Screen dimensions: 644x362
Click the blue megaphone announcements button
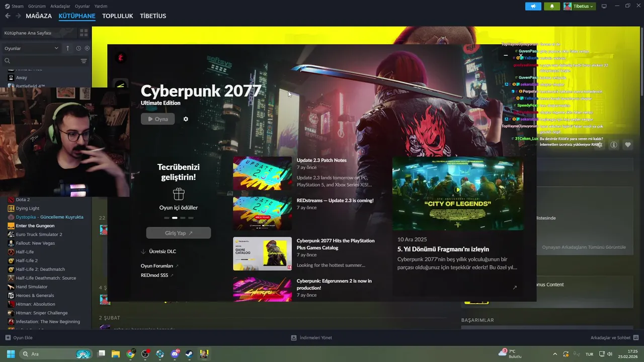pyautogui.click(x=533, y=6)
